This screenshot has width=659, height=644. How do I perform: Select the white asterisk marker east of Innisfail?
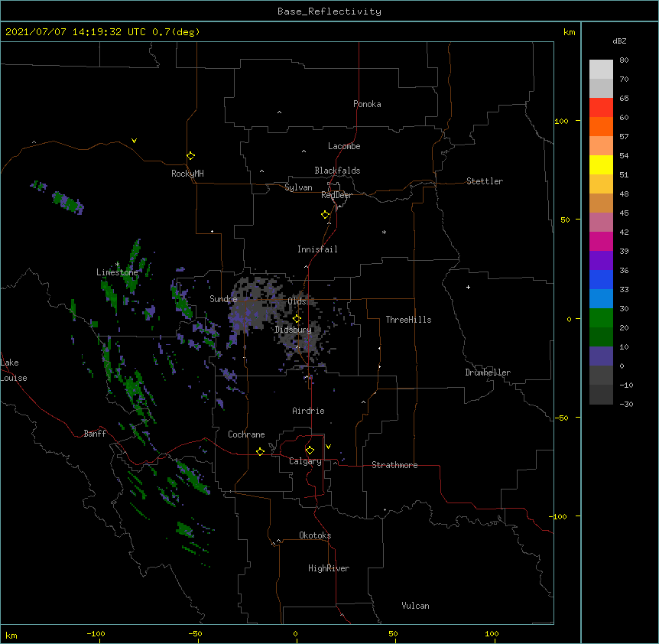coord(384,232)
